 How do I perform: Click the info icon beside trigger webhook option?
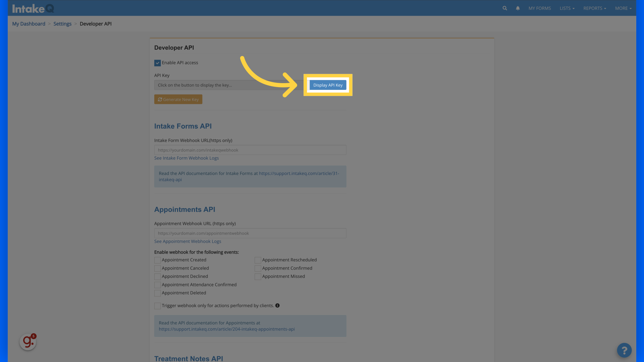click(x=277, y=305)
